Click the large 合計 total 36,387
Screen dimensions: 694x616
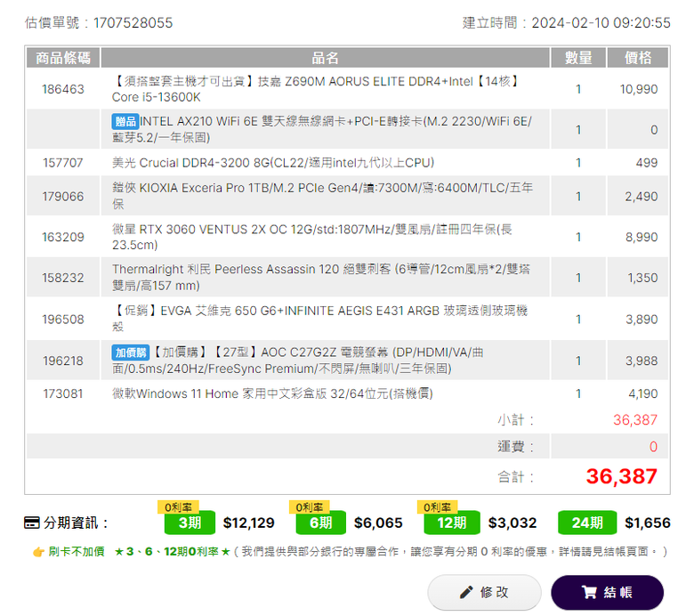click(621, 476)
